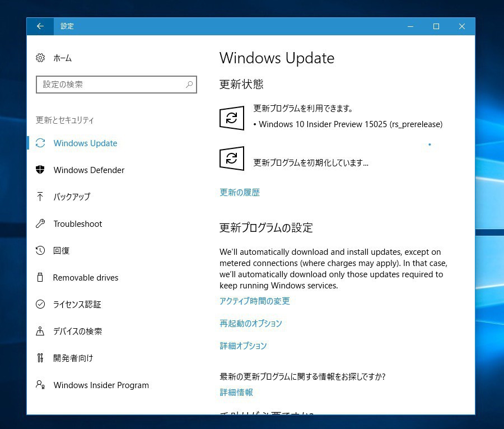Click 更新プログラムを利用できます text
The image size is (504, 429).
coord(303,108)
